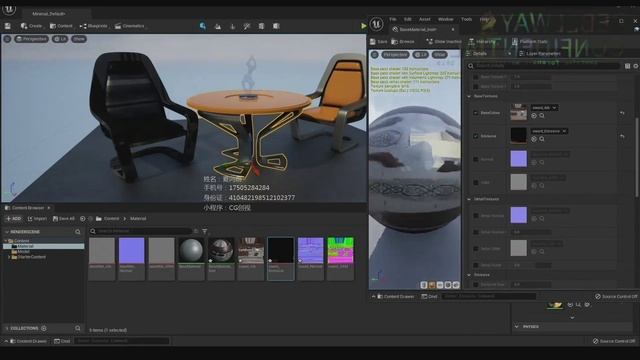This screenshot has height=360, width=640.
Task: Open Details panel property matrix grid icon
Action: click(x=627, y=66)
